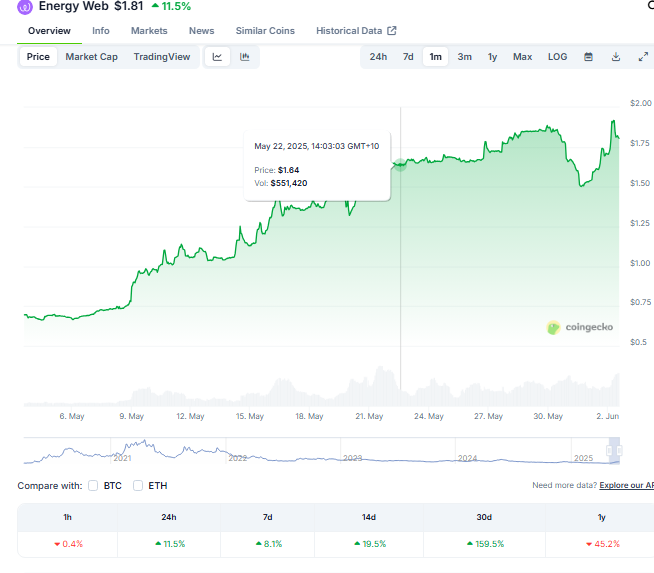The height and width of the screenshot is (573, 654).
Task: Click the 1h change value 0.4%
Action: pos(69,544)
